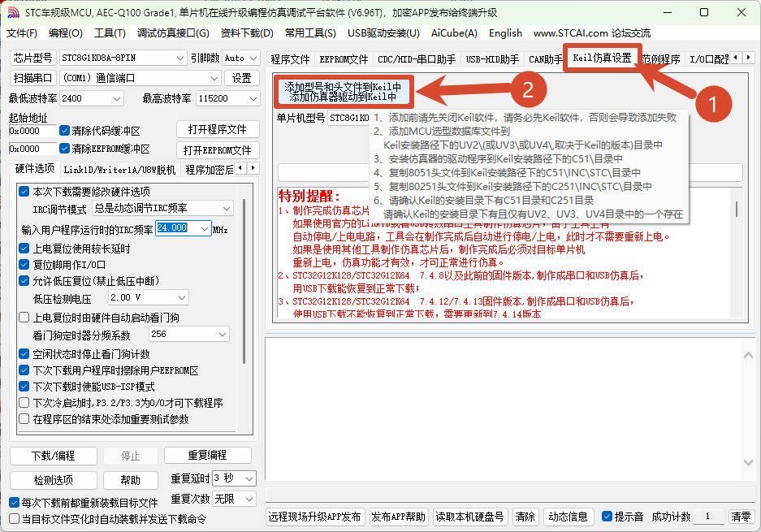Viewport: 761px width, 532px height.
Task: Enable 在程序区的结束处添加重要测试参数
Action: 24,419
